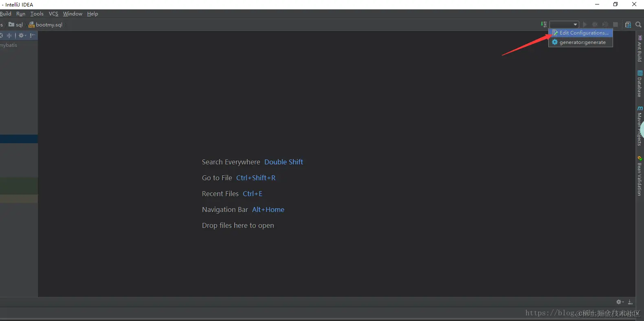Open the Maven Projects tool window tab

coord(640,126)
